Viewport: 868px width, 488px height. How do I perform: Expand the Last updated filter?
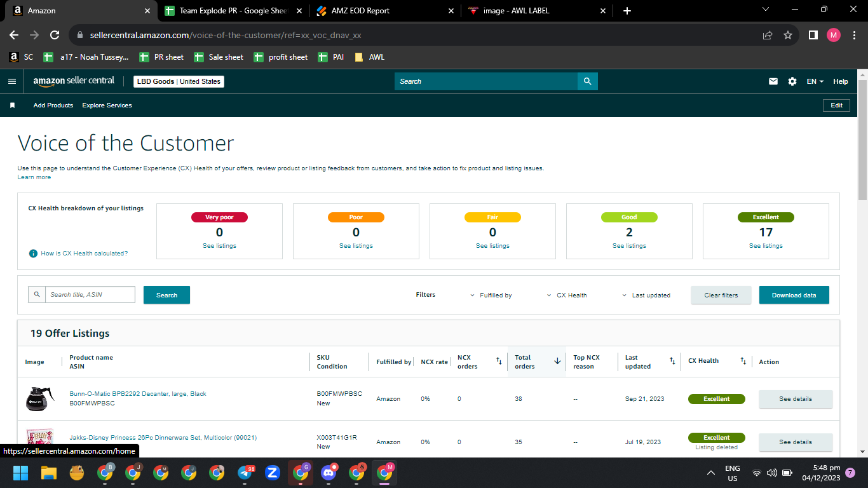pyautogui.click(x=646, y=295)
